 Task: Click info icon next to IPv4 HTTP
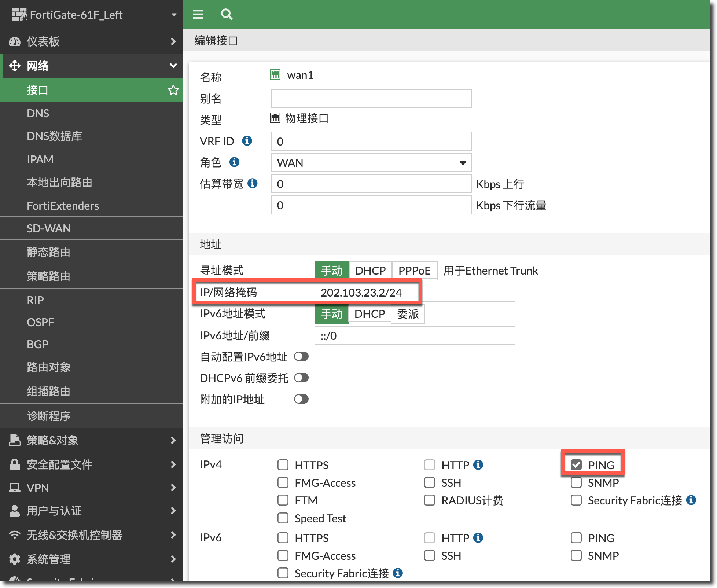[x=478, y=465]
